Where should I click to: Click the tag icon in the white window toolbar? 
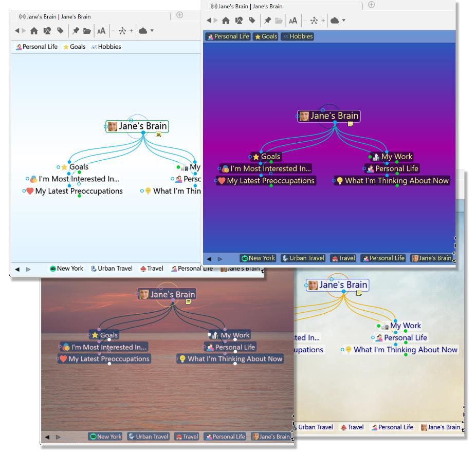60,31
